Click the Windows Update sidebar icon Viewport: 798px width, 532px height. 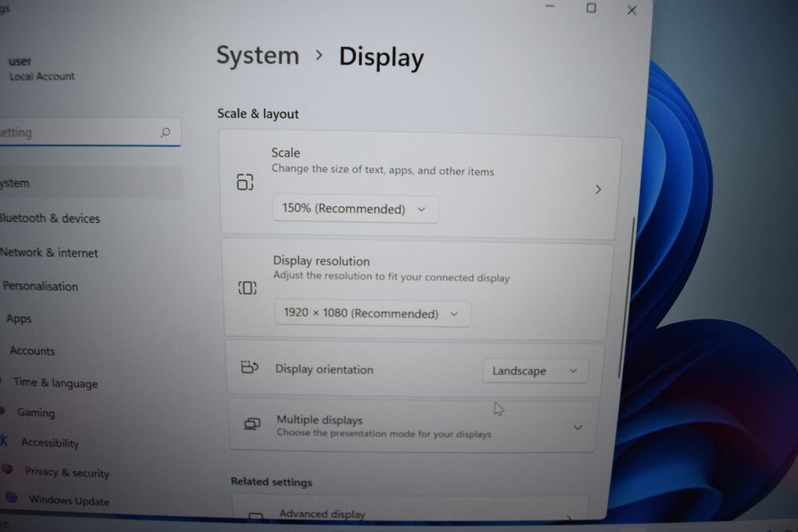[11, 496]
